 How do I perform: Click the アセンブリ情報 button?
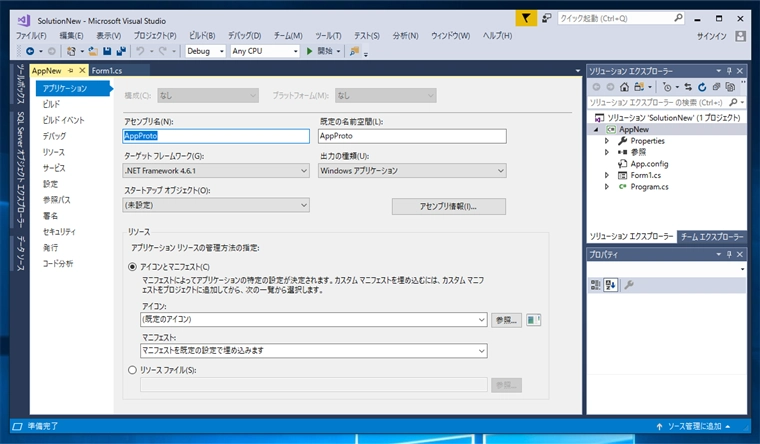tap(448, 206)
